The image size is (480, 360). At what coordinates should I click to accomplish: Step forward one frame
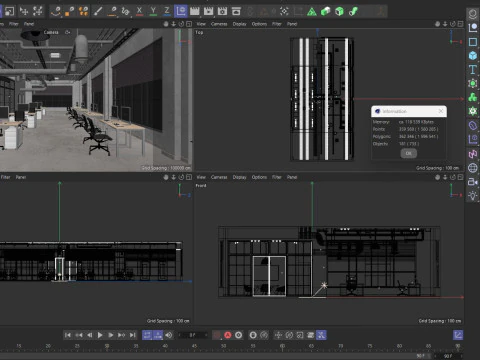tap(110, 335)
